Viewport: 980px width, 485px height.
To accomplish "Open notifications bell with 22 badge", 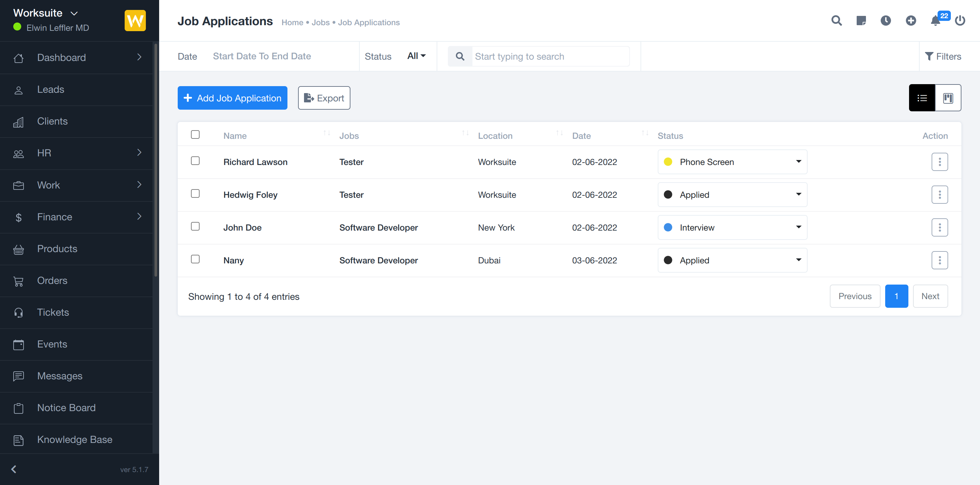I will coord(936,21).
